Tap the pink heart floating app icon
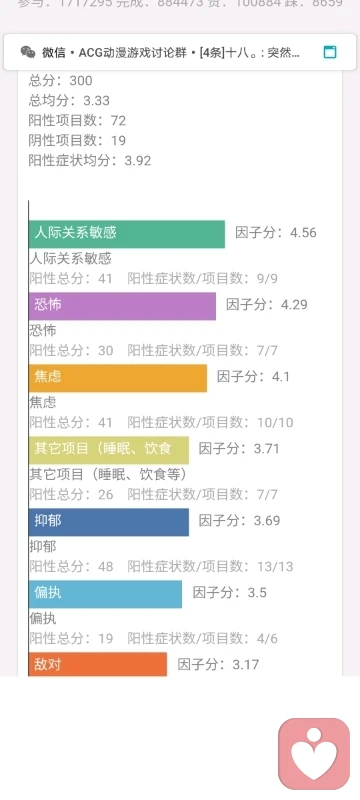The width and height of the screenshot is (360, 800). pos(314,753)
